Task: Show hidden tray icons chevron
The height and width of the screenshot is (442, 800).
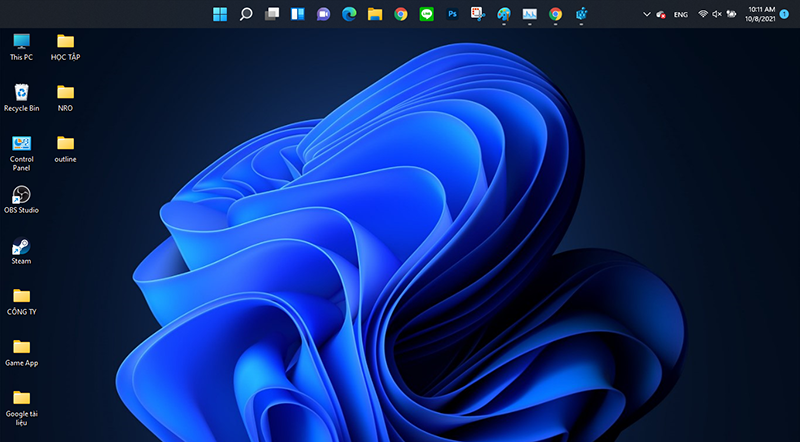Action: click(646, 14)
